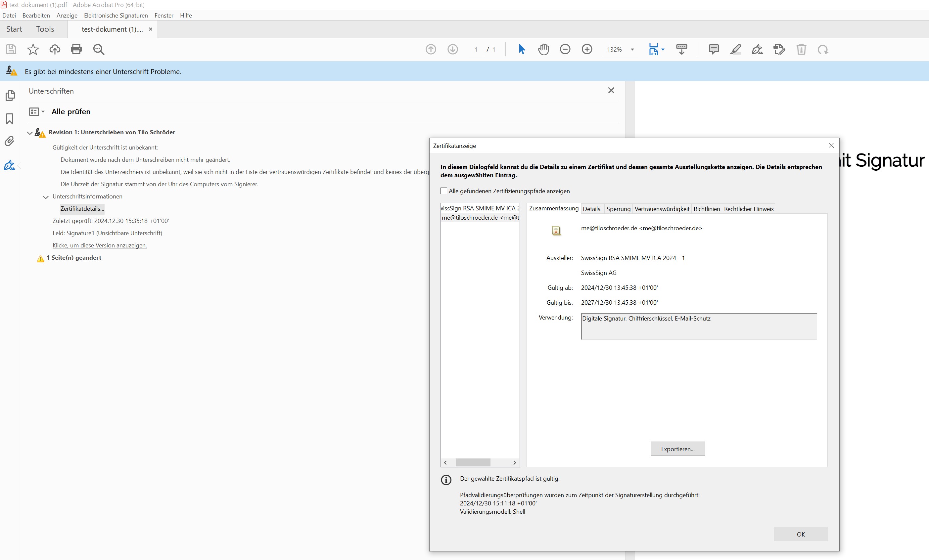Screen dimensions: 929x560
Task: Collapse the Unterschriftsinformationen section
Action: click(x=46, y=197)
